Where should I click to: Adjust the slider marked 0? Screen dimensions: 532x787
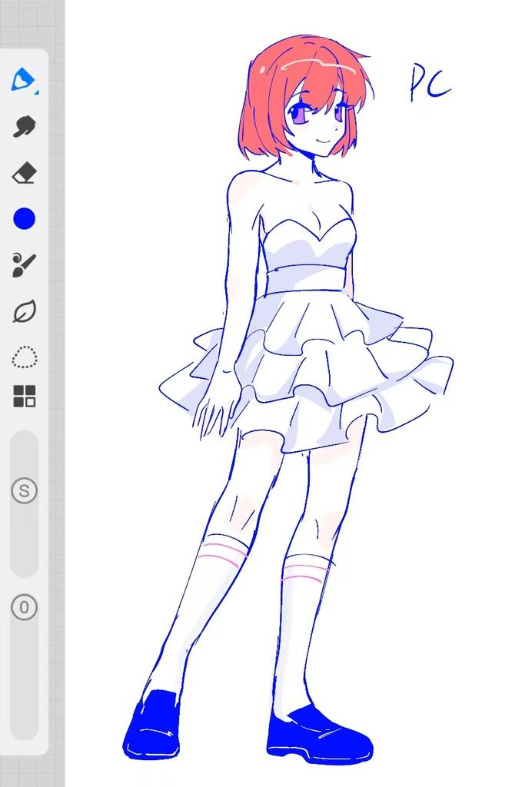point(24,607)
